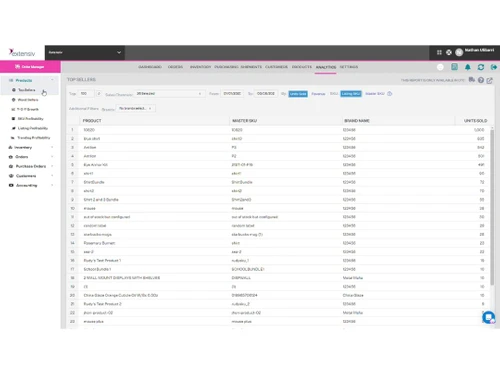The height and width of the screenshot is (375, 500).
Task: Click the Extensiv logo
Action: (22, 53)
